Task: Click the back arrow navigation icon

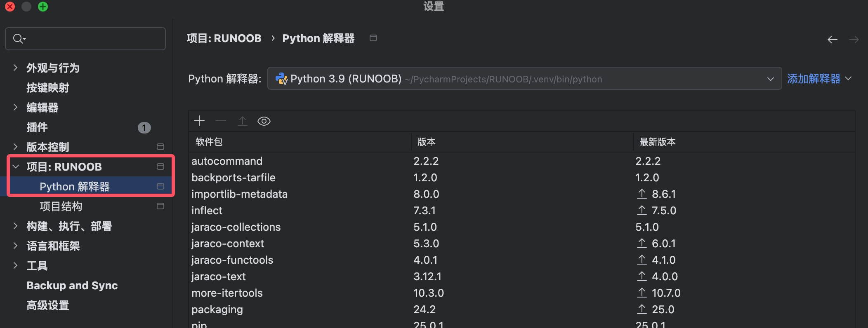Action: click(x=832, y=40)
